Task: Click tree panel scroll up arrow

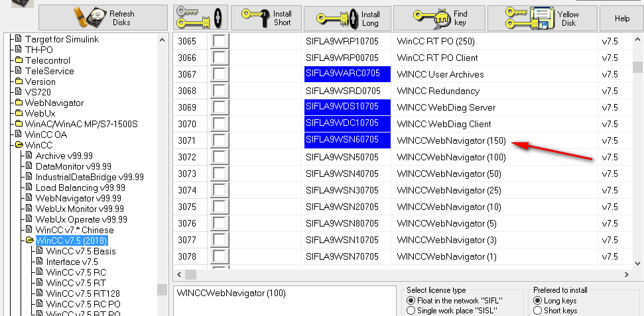Action: pyautogui.click(x=162, y=40)
